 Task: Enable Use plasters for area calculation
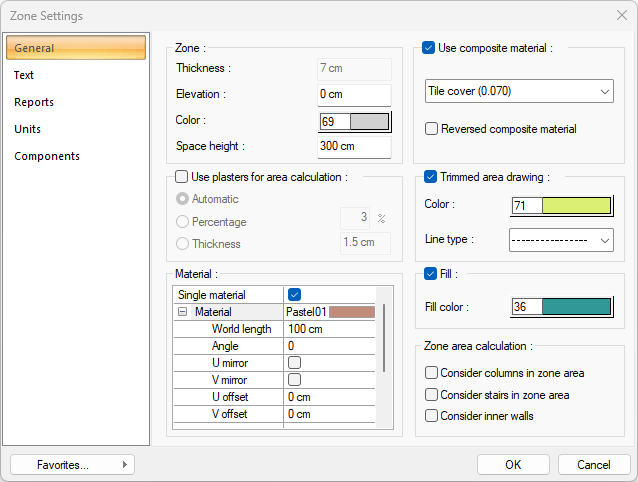pos(182,177)
